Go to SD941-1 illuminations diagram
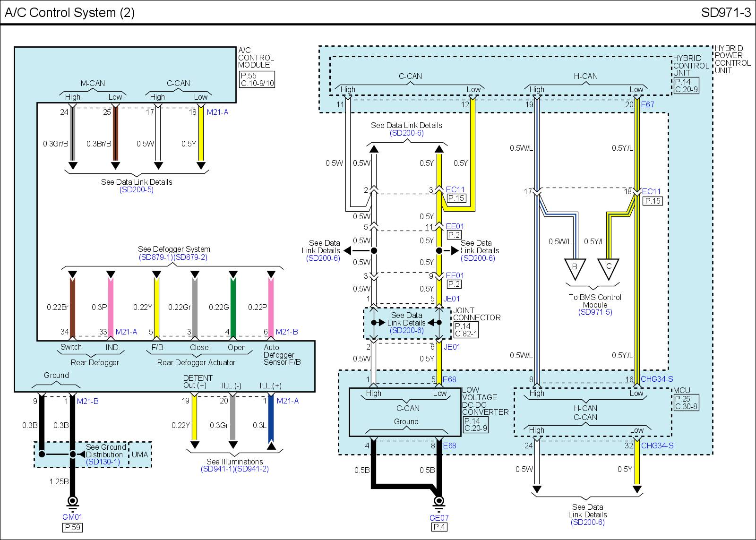The width and height of the screenshot is (756, 540). (x=217, y=469)
